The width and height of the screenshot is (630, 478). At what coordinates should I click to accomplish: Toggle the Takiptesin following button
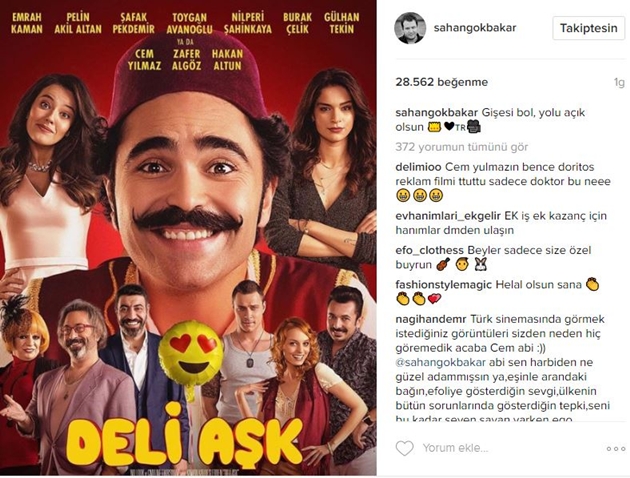589,28
